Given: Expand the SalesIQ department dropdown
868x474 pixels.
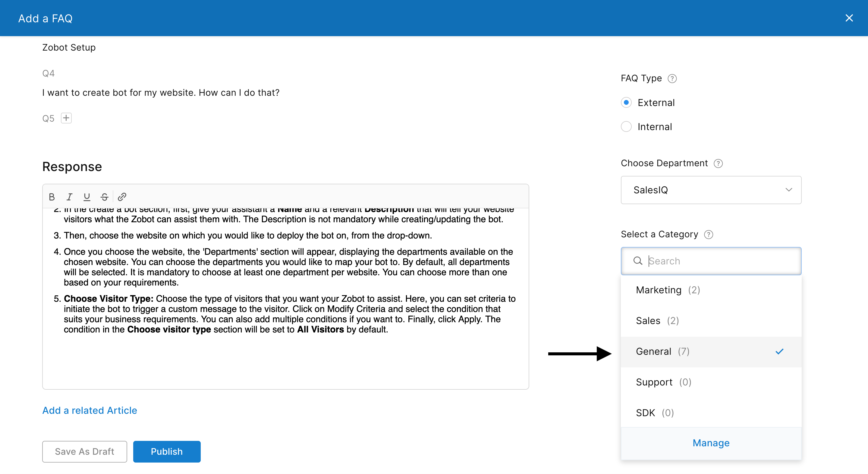Looking at the screenshot, I should (x=711, y=190).
